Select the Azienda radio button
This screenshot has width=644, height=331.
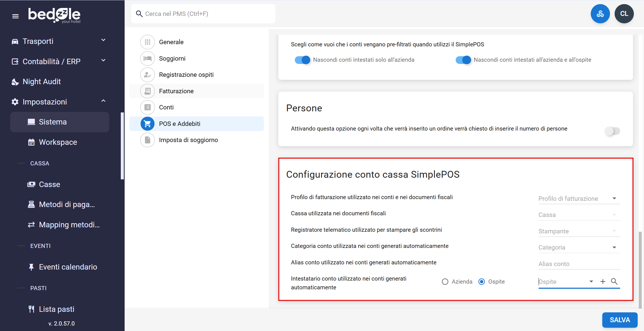point(445,282)
